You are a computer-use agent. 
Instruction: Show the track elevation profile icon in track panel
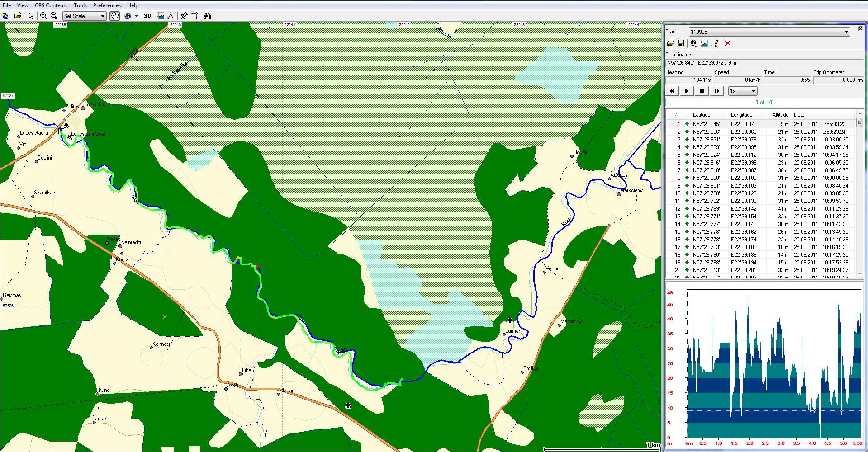point(704,43)
